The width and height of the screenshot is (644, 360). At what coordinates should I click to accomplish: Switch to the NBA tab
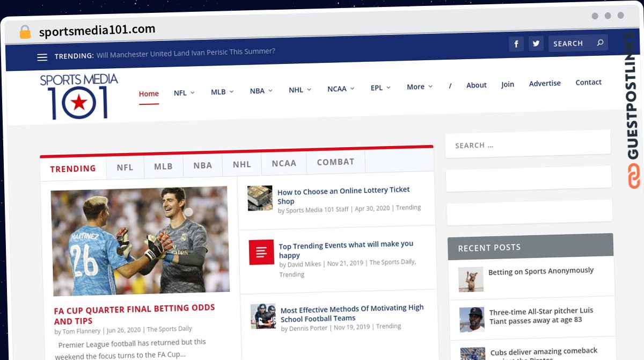tap(203, 165)
